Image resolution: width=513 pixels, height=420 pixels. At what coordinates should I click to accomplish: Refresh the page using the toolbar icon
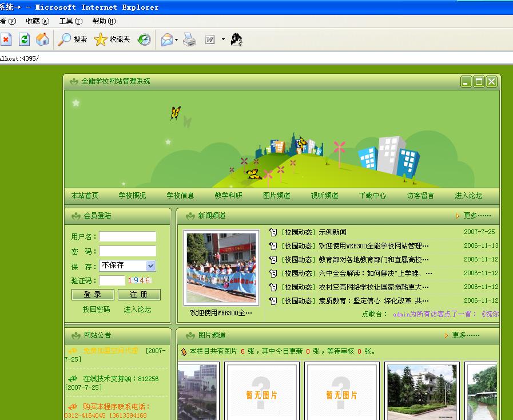(x=24, y=39)
